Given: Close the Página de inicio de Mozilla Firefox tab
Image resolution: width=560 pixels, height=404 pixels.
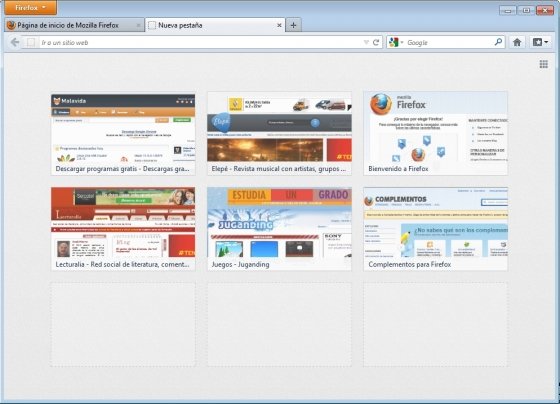Looking at the screenshot, I should 139,25.
